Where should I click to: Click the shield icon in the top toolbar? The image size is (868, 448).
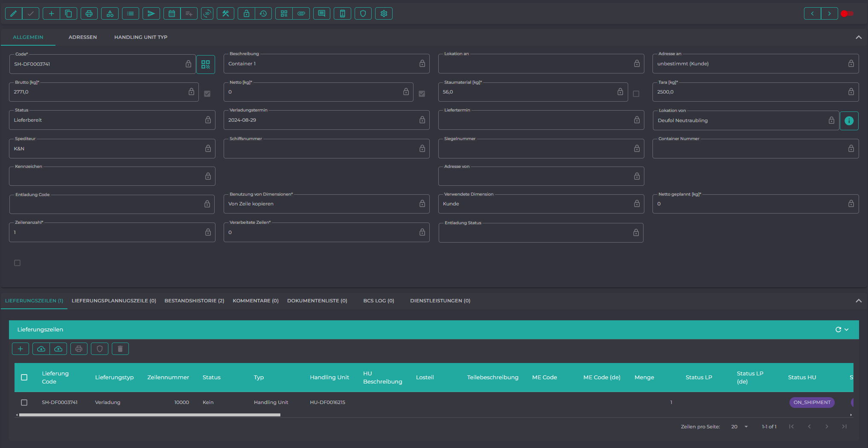tap(363, 14)
